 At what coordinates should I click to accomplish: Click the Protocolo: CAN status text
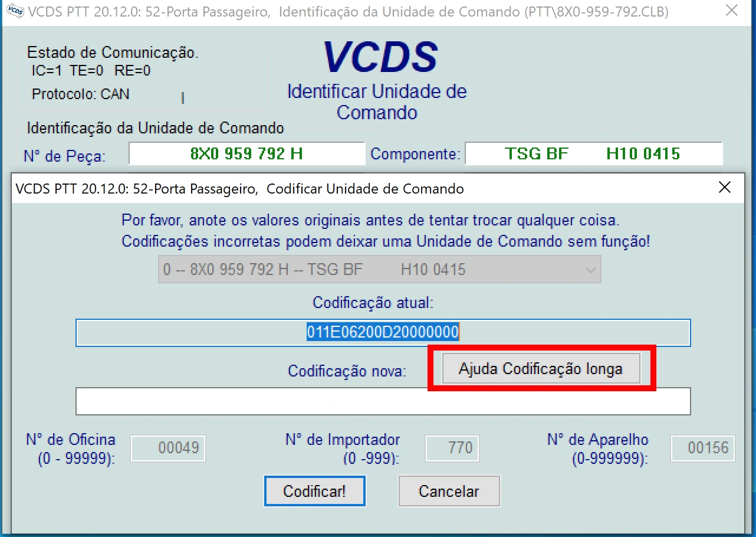(x=81, y=94)
